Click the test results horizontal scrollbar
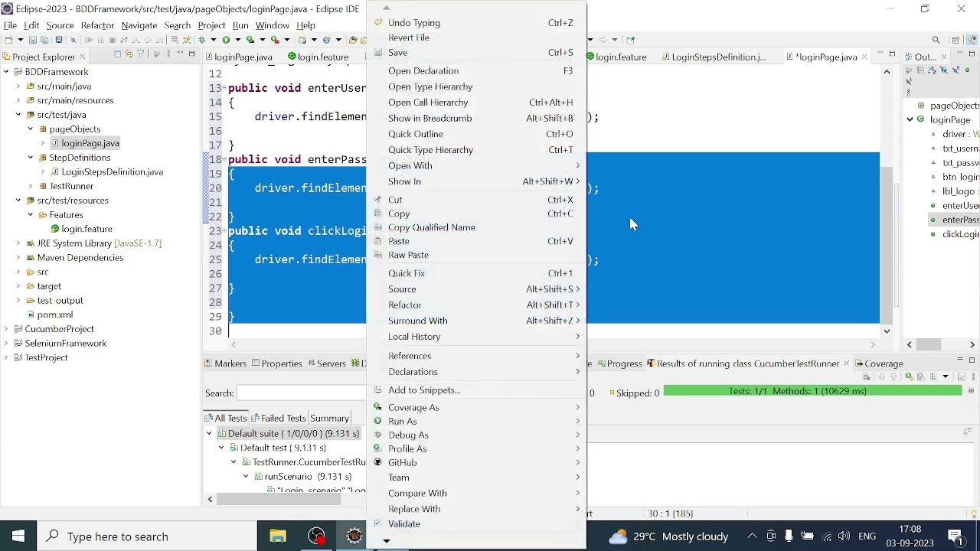The image size is (980, 551). pos(279,500)
